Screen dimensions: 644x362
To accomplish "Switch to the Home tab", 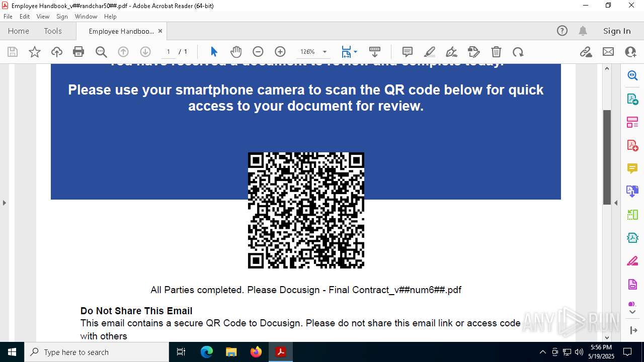I will [19, 31].
